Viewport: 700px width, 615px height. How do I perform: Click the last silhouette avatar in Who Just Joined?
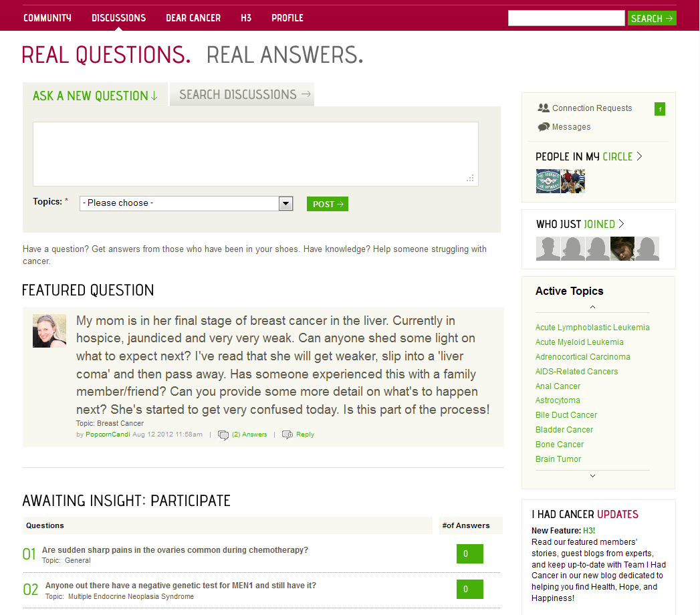(x=647, y=249)
